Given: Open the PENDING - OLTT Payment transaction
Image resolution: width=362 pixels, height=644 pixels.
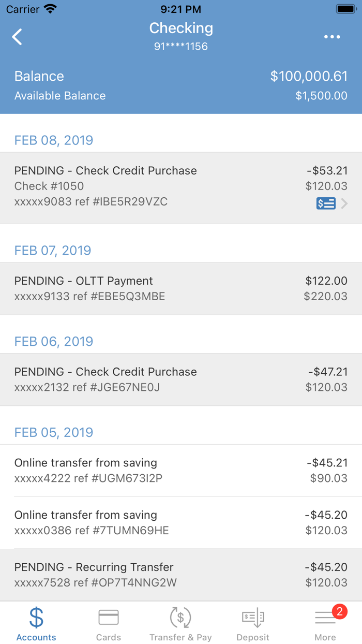Looking at the screenshot, I should [x=181, y=288].
